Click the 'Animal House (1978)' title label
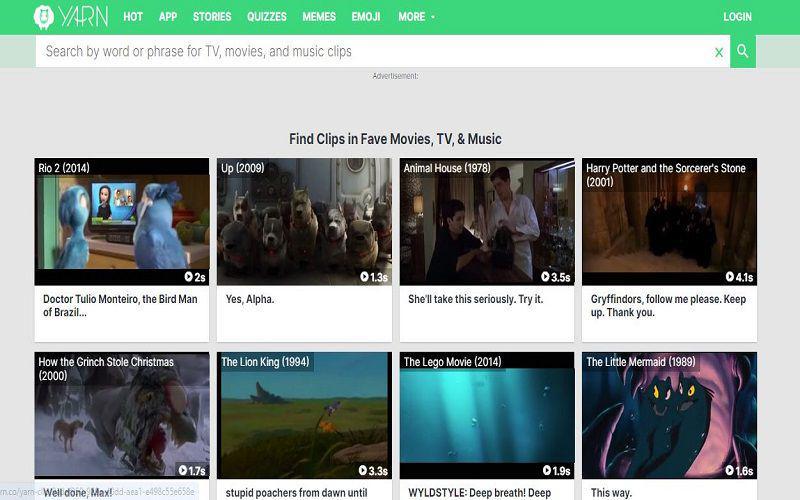 [447, 168]
